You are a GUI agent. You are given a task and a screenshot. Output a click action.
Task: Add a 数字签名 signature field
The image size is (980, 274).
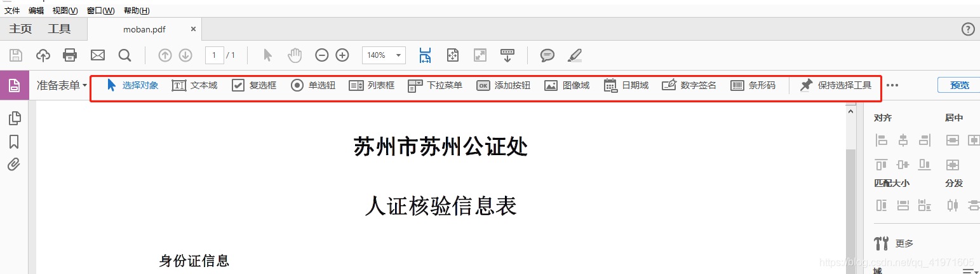[689, 85]
